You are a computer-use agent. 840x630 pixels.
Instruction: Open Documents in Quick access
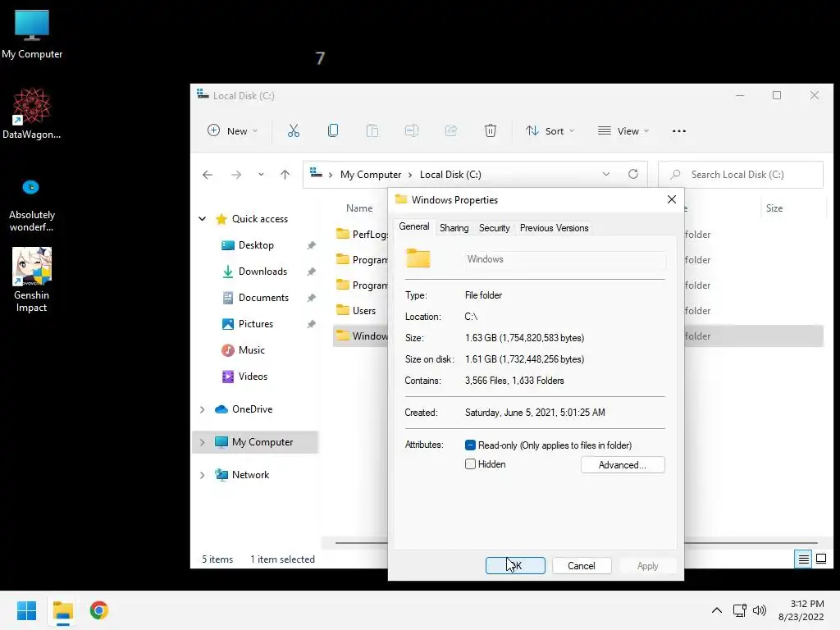coord(263,298)
